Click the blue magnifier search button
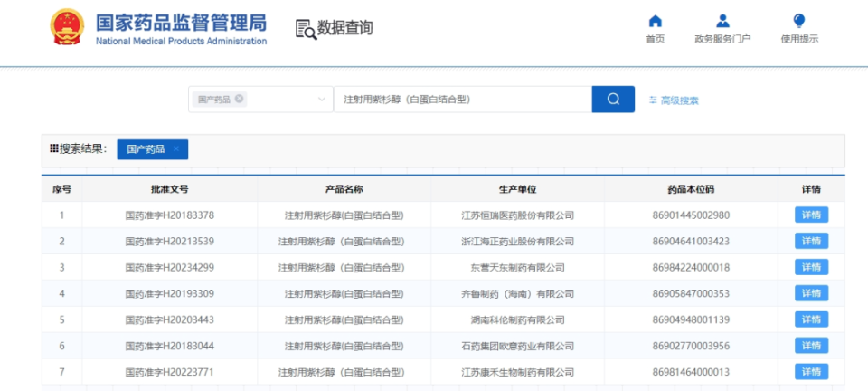The height and width of the screenshot is (391, 868). click(x=613, y=100)
